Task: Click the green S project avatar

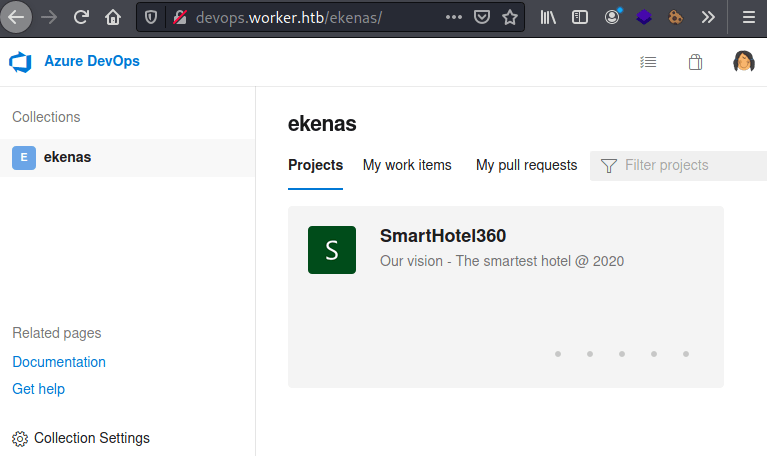Action: coord(332,250)
